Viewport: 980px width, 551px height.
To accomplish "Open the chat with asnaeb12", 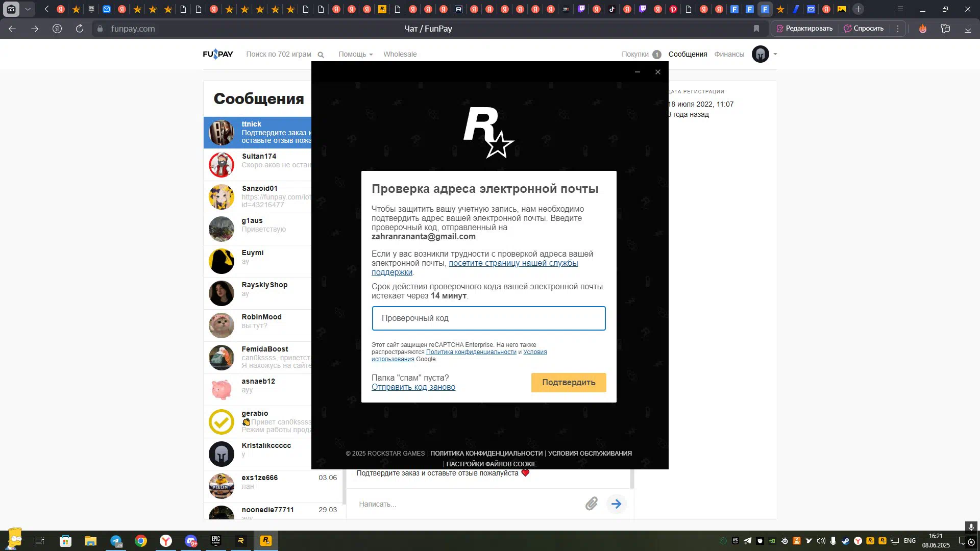I will (258, 390).
